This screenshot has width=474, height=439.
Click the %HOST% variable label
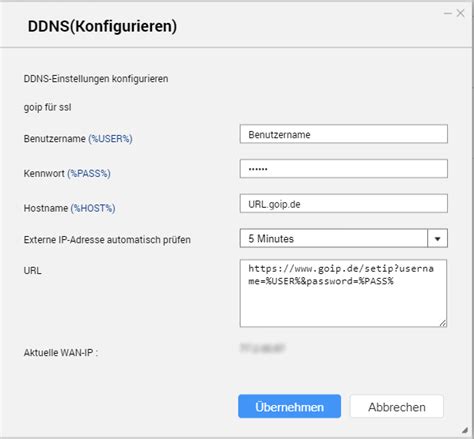tap(93, 208)
